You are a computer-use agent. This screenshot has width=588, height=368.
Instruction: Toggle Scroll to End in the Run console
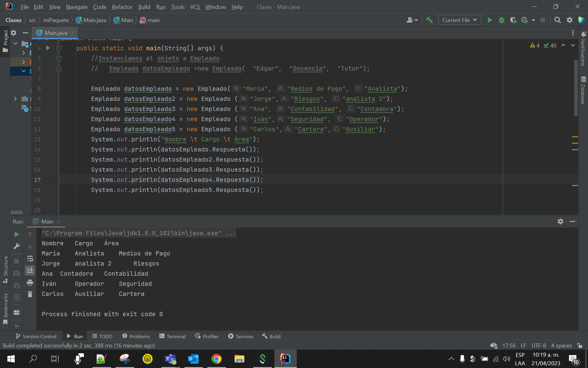click(x=30, y=270)
